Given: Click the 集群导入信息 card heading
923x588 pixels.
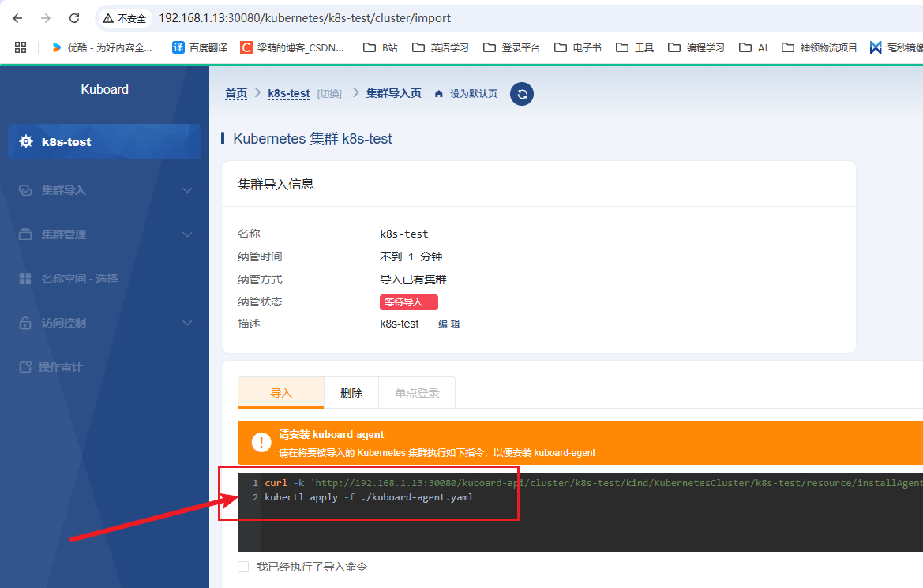Looking at the screenshot, I should coord(276,184).
